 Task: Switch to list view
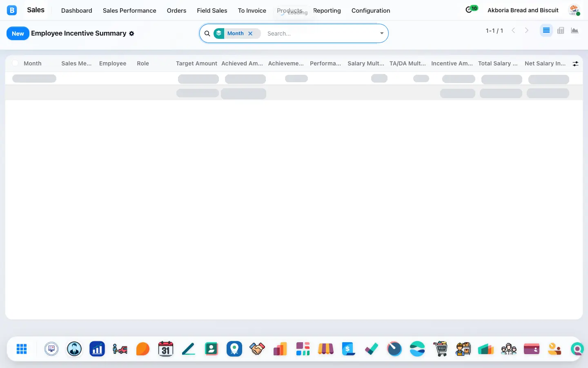(x=546, y=31)
